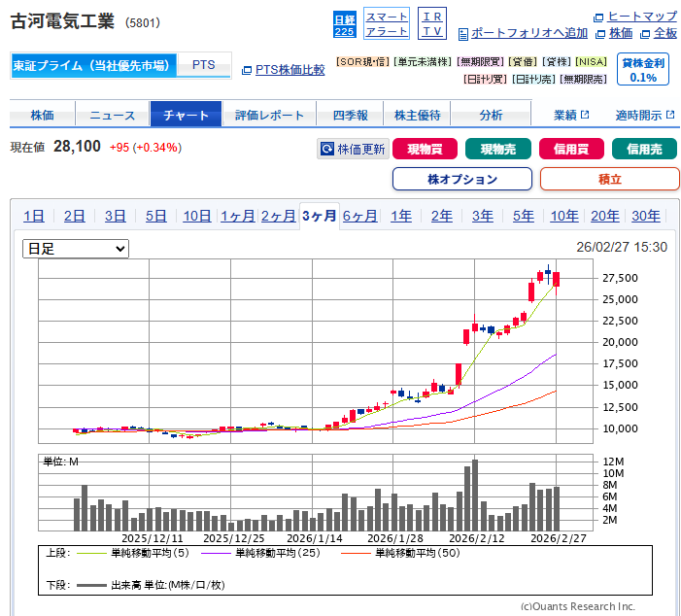Click external link icon beside 業績
Viewport: 681px width, 616px height.
point(585,115)
